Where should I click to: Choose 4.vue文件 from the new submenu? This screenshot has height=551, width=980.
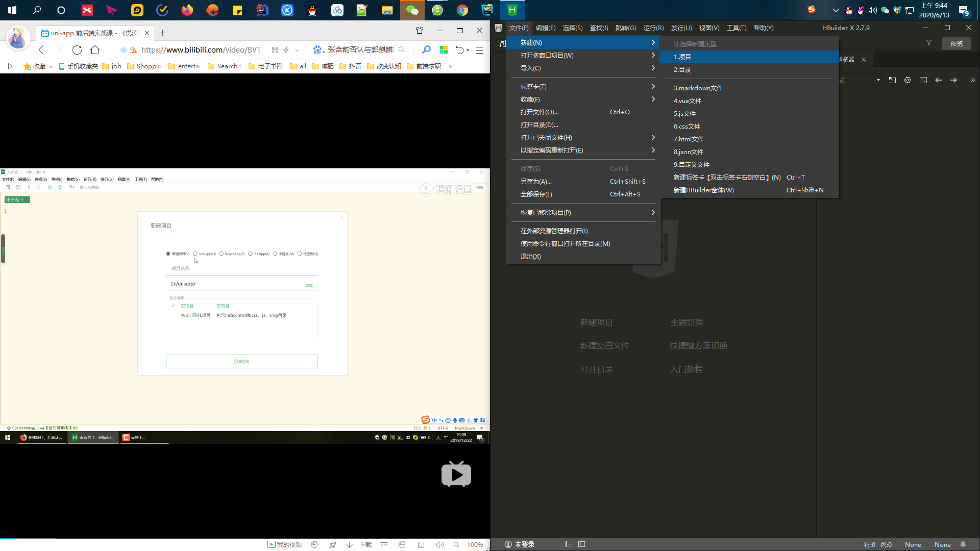coord(687,101)
